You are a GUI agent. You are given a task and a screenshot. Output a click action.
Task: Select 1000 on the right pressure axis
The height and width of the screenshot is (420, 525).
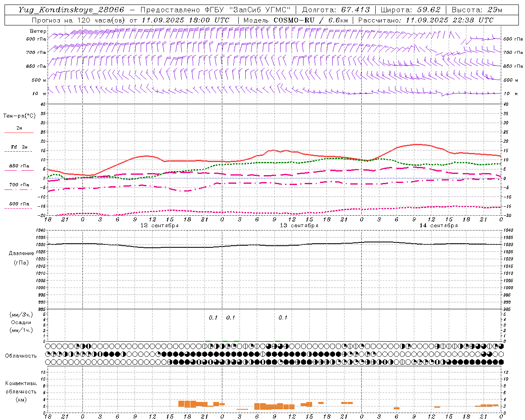click(508, 288)
